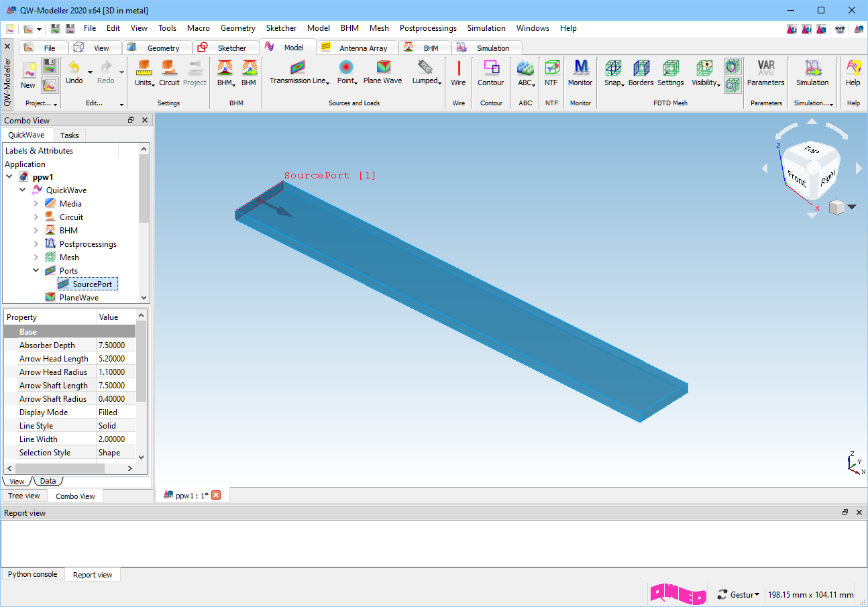This screenshot has height=607, width=868.
Task: Add a Plane Wave source
Action: [x=383, y=72]
